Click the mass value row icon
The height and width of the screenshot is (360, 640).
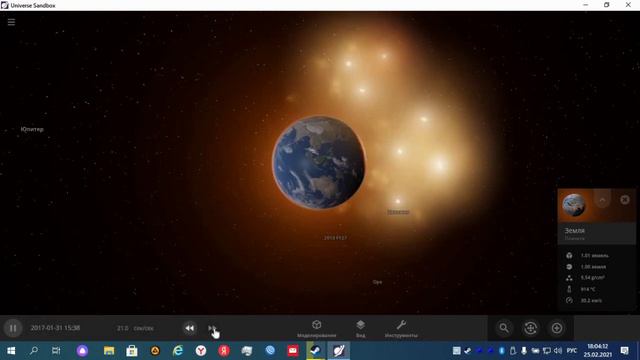[569, 256]
